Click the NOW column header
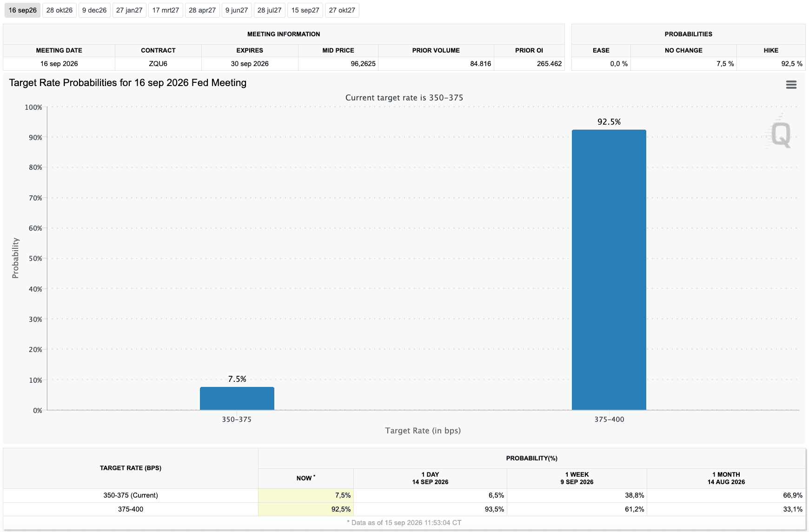This screenshot has width=809, height=532. click(306, 478)
